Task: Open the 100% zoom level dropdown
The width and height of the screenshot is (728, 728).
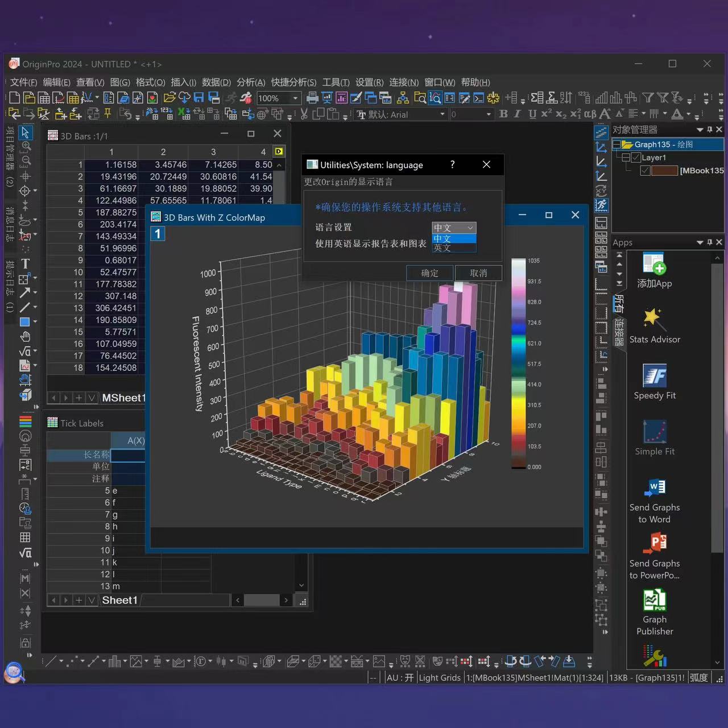Action: click(x=295, y=98)
